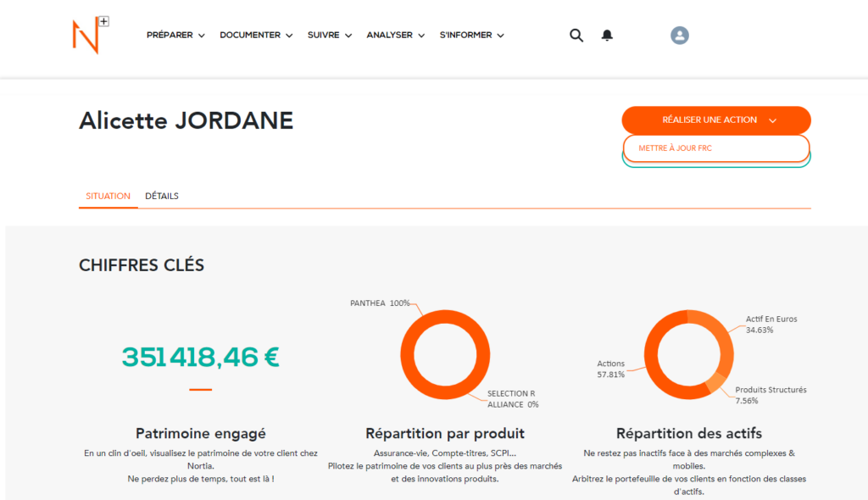This screenshot has height=500, width=868.
Task: Click the RÉALISER UNE ACTION button
Action: tap(716, 120)
